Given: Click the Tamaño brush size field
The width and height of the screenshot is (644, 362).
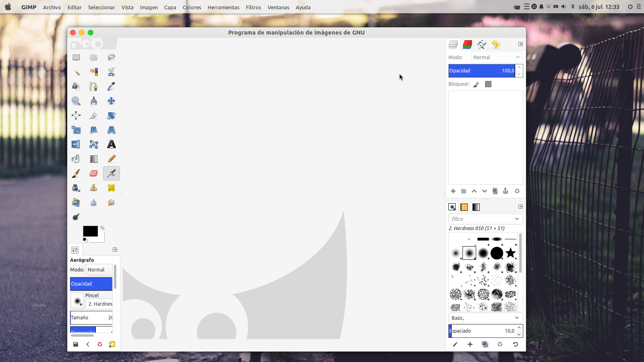Looking at the screenshot, I should point(91,317).
